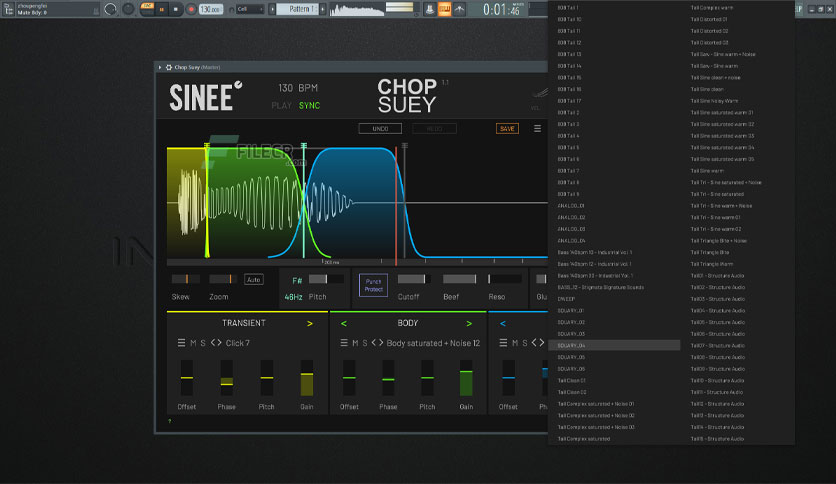Click the arrow left of Pattern 1

pyautogui.click(x=272, y=9)
